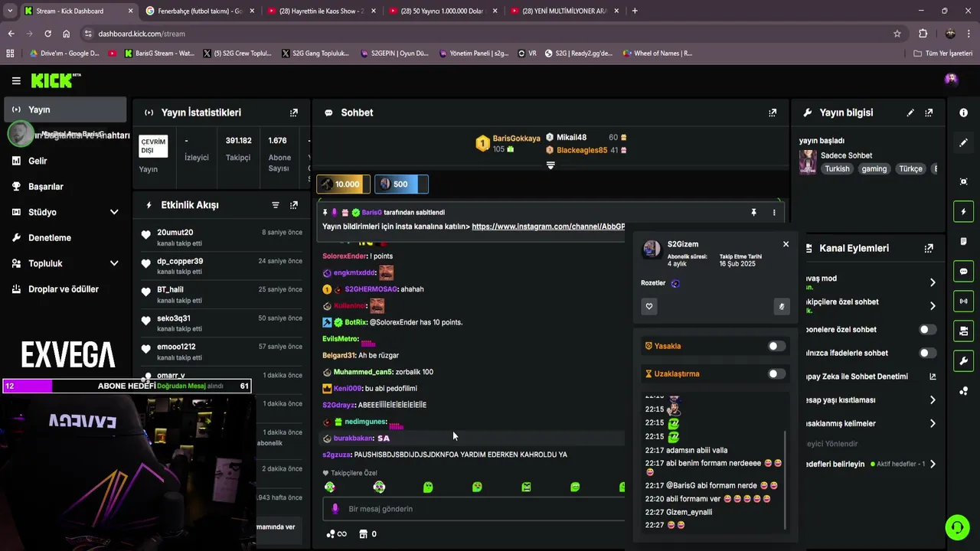Image resolution: width=980 pixels, height=551 pixels.
Task: Bookmark this page with the star icon
Action: pos(897,34)
